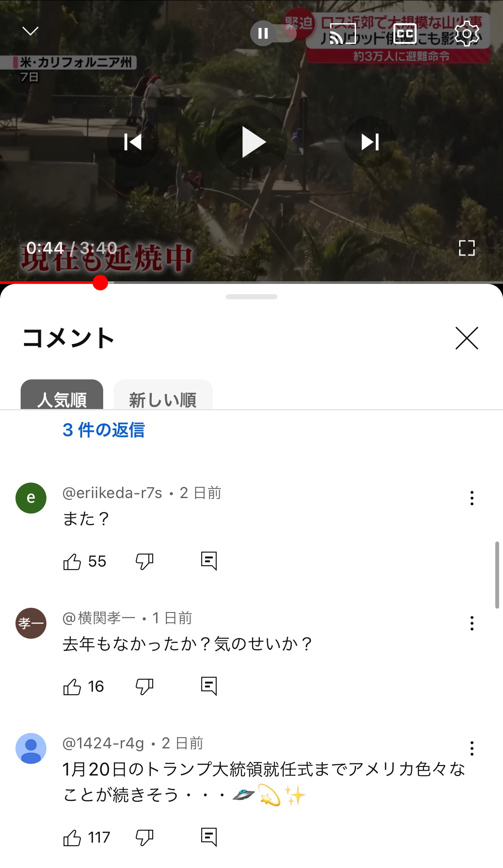Switch to the 新しい順 tab
Screen dimensions: 503x868
point(163,395)
